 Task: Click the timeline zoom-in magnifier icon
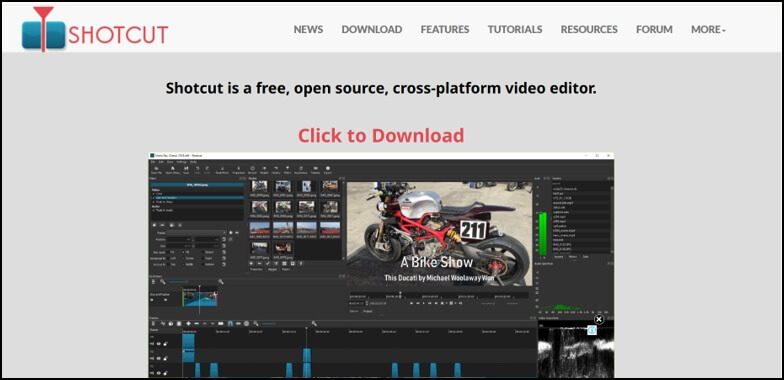click(314, 324)
